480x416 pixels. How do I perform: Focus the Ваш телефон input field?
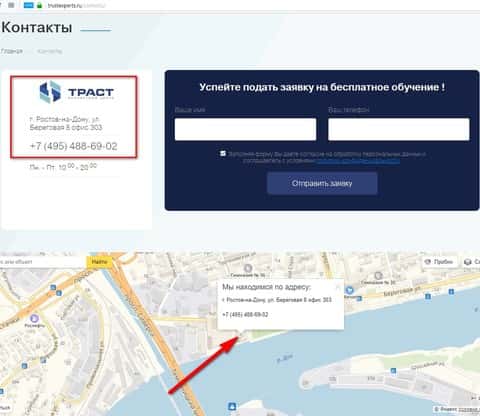pyautogui.click(x=399, y=129)
